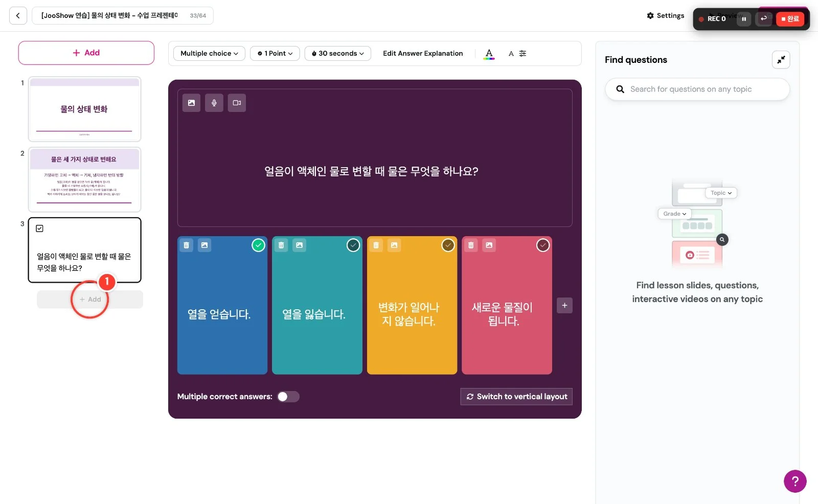Toggle Multiple correct answers switch
The width and height of the screenshot is (818, 504).
288,397
